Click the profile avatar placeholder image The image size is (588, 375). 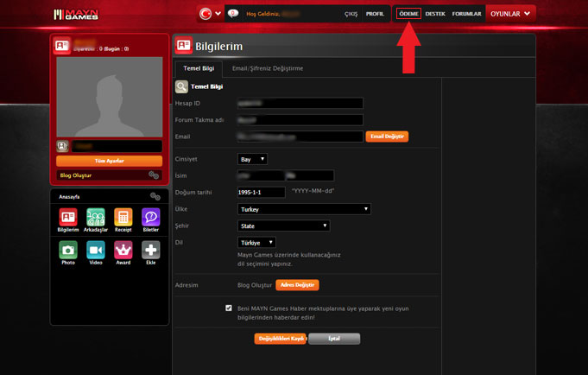click(109, 96)
